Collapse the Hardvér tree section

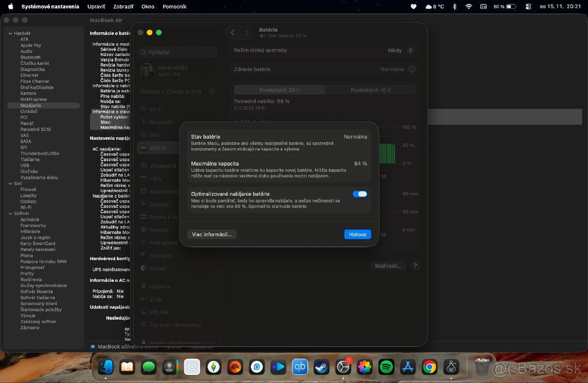coord(10,33)
